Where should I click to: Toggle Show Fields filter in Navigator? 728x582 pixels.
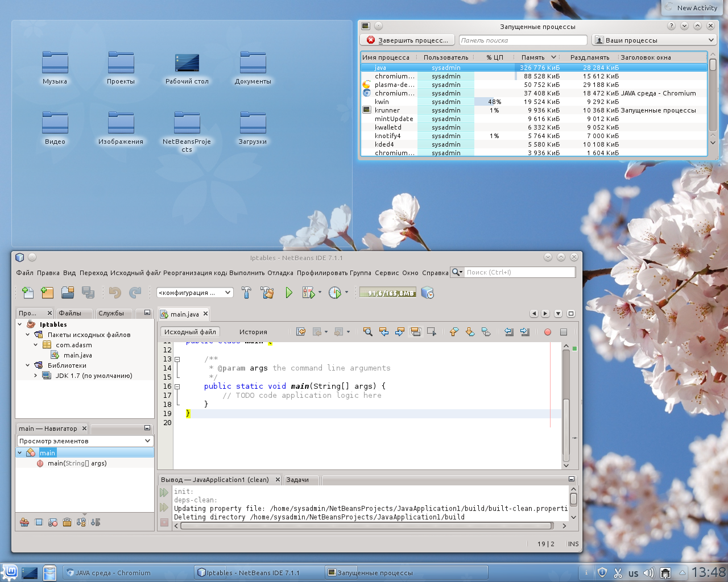39,522
